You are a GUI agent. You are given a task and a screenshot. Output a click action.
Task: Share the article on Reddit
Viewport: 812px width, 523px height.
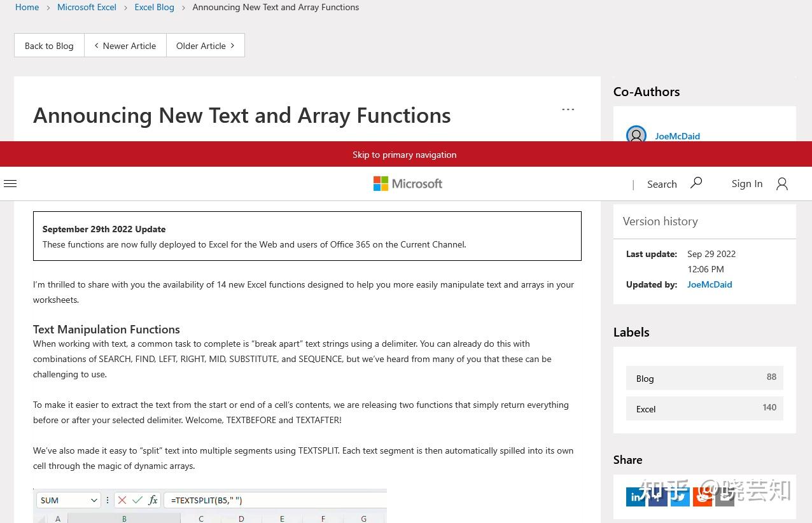(703, 497)
